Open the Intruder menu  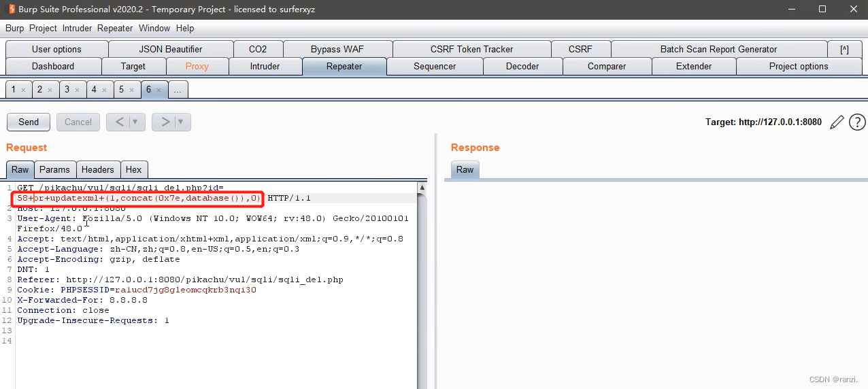[x=78, y=28]
